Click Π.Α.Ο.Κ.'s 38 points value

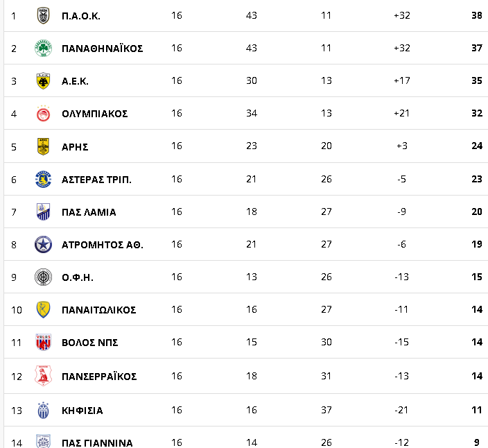(x=477, y=15)
